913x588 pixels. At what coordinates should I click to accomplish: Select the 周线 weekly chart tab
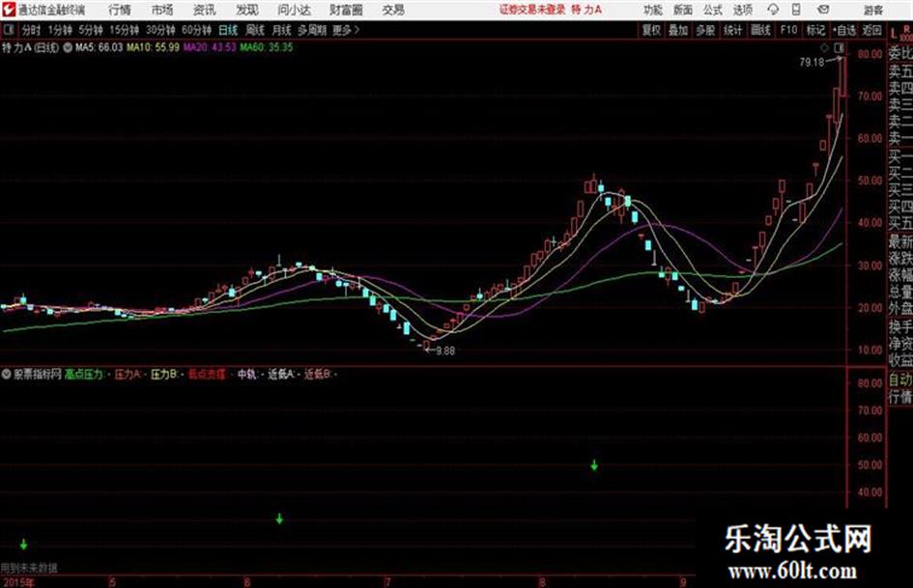click(255, 30)
